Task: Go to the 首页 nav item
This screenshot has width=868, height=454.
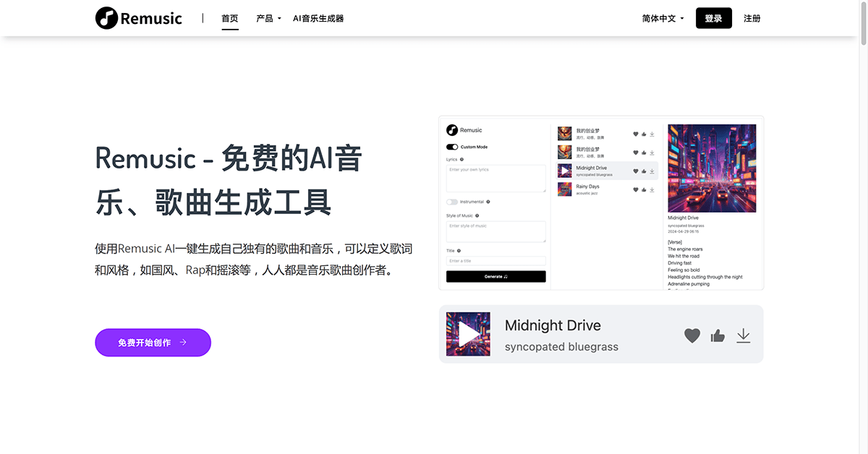Action: (x=230, y=18)
